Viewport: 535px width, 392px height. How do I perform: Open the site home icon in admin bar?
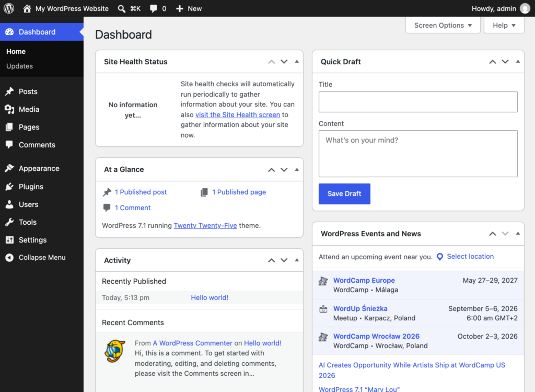(x=27, y=8)
